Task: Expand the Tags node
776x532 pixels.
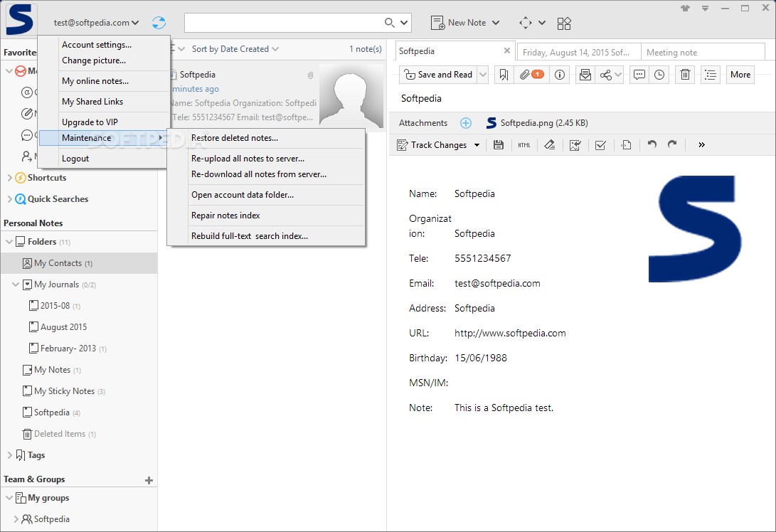Action: click(x=9, y=455)
